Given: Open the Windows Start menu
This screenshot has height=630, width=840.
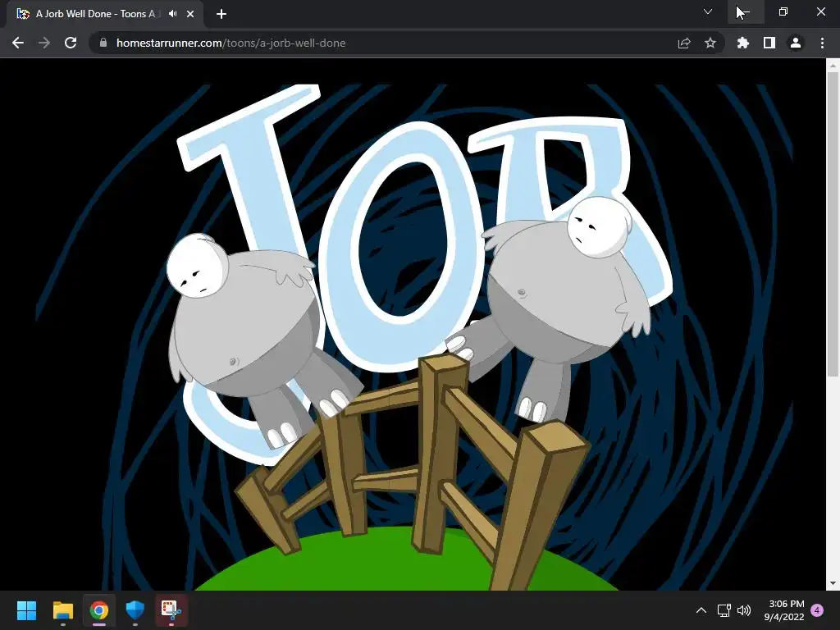Looking at the screenshot, I should pos(27,610).
